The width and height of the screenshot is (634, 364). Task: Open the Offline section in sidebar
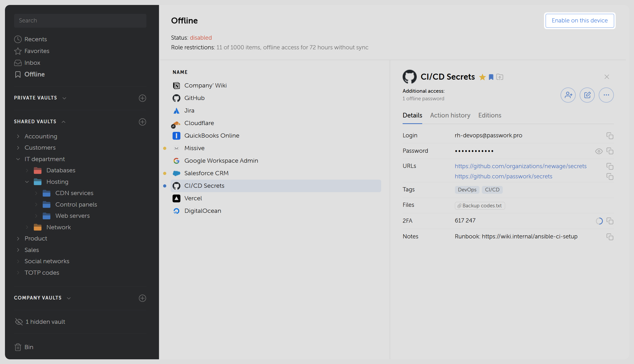point(30,74)
